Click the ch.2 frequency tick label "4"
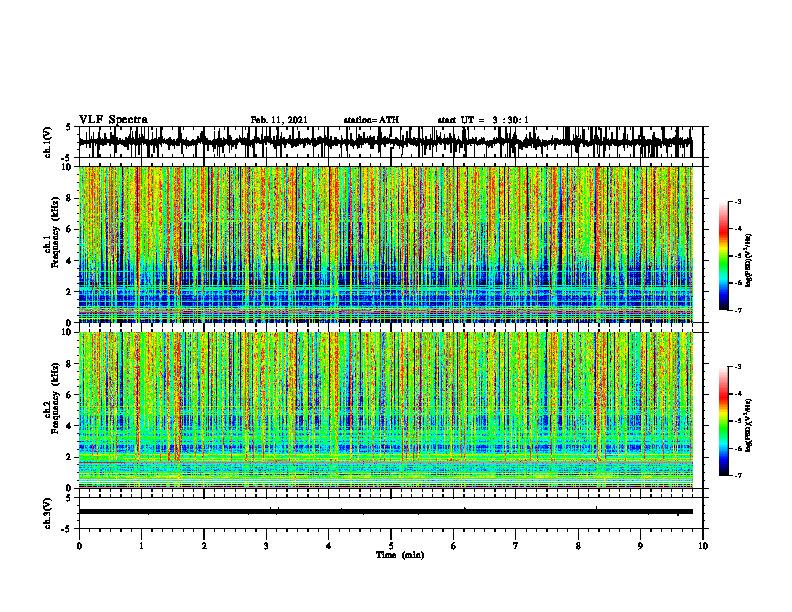This screenshot has height=612, width=792. [70, 426]
